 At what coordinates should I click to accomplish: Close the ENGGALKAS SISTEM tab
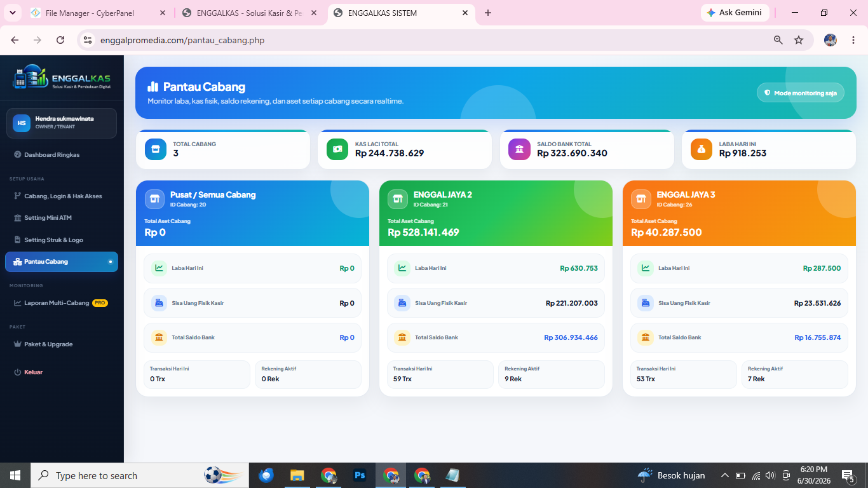tap(465, 13)
